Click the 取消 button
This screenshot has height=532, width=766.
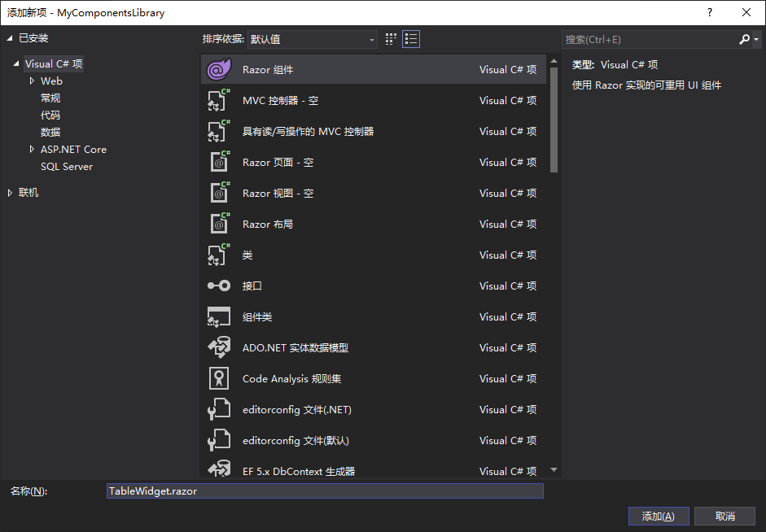click(725, 516)
